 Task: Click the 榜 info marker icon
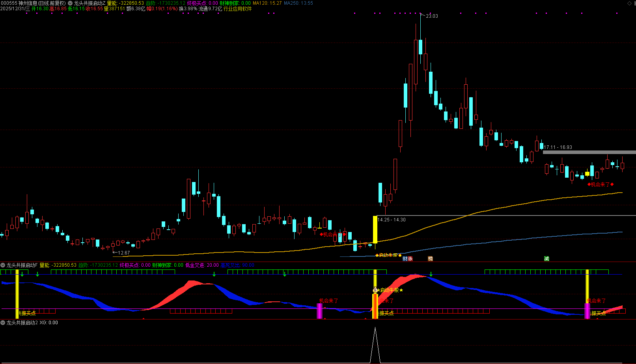[430, 259]
